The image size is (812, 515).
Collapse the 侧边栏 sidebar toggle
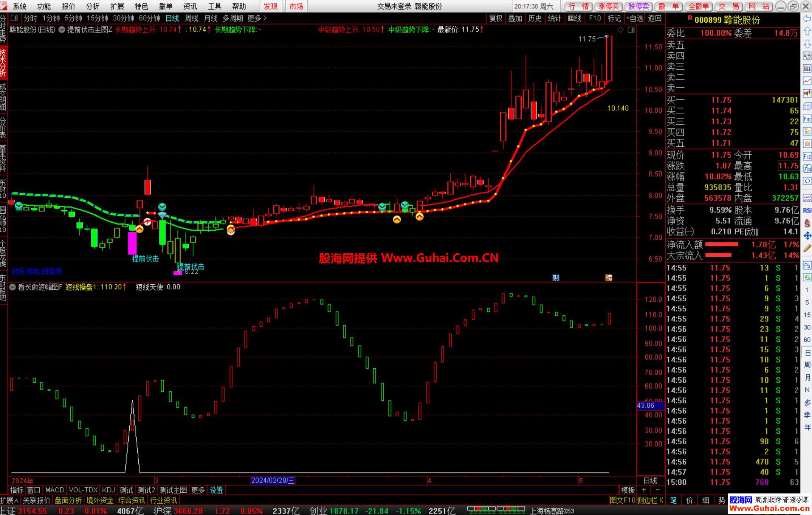(651, 500)
